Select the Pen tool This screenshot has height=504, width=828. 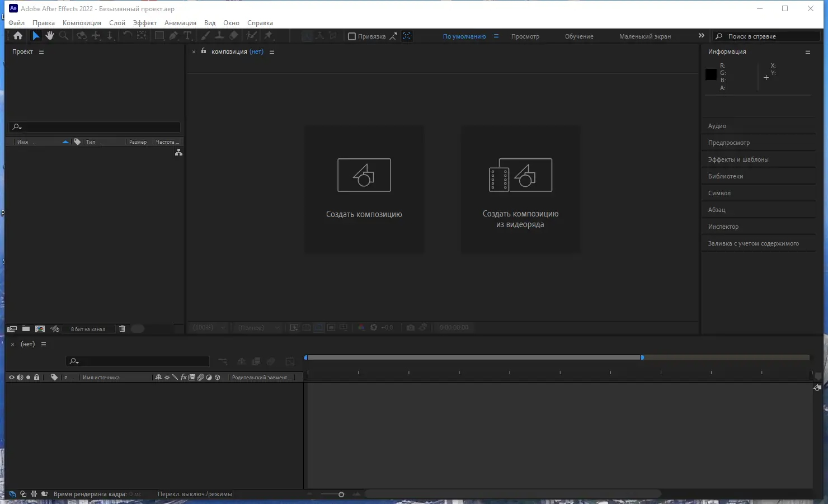(173, 36)
